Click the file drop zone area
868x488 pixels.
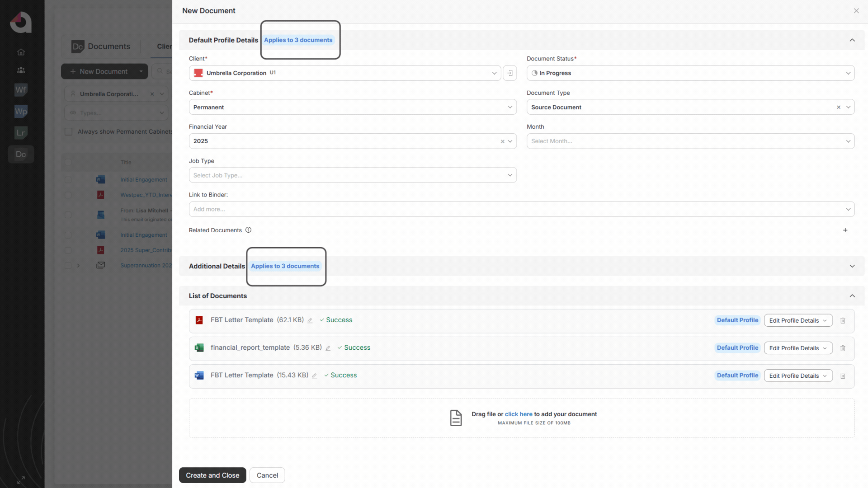pos(521,418)
